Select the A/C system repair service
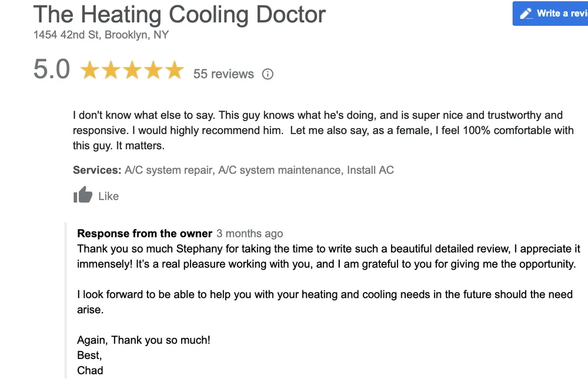The height and width of the screenshot is (389, 588). coord(168,170)
